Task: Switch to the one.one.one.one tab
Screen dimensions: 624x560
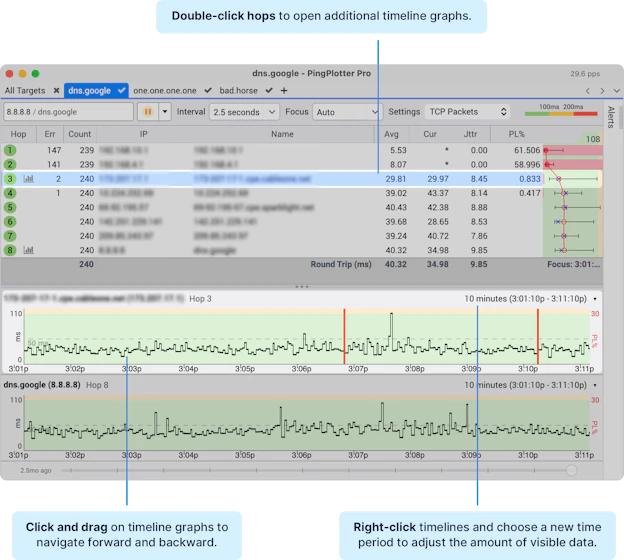Action: [165, 91]
